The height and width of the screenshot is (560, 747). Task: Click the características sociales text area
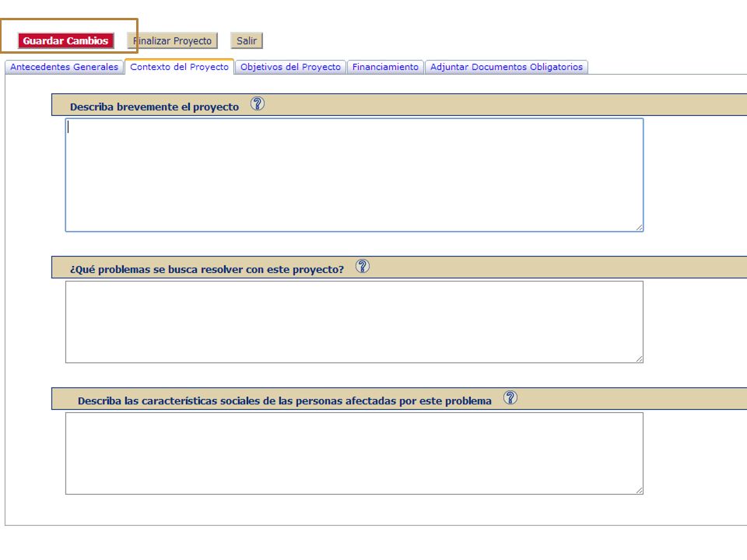[x=355, y=453]
